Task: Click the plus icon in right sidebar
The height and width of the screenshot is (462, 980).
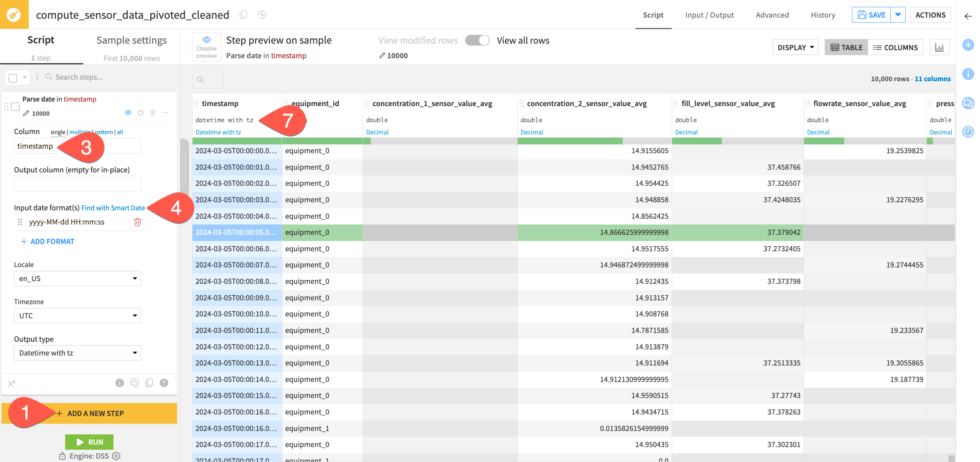Action: (x=968, y=45)
